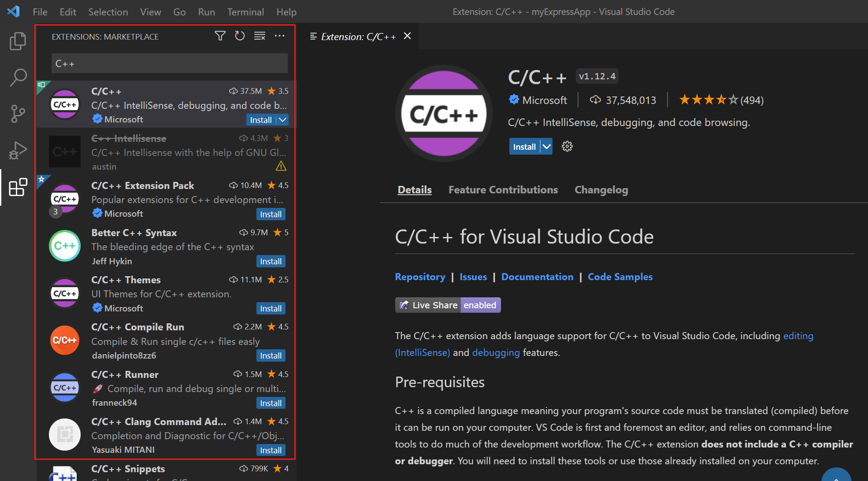
Task: Toggle Live Share enabled badge
Action: pos(447,304)
